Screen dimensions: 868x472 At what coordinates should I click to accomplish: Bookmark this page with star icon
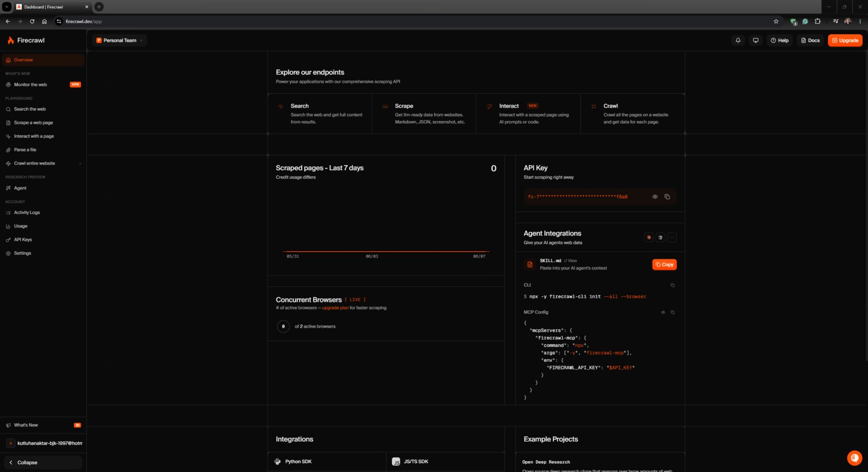[x=776, y=22]
